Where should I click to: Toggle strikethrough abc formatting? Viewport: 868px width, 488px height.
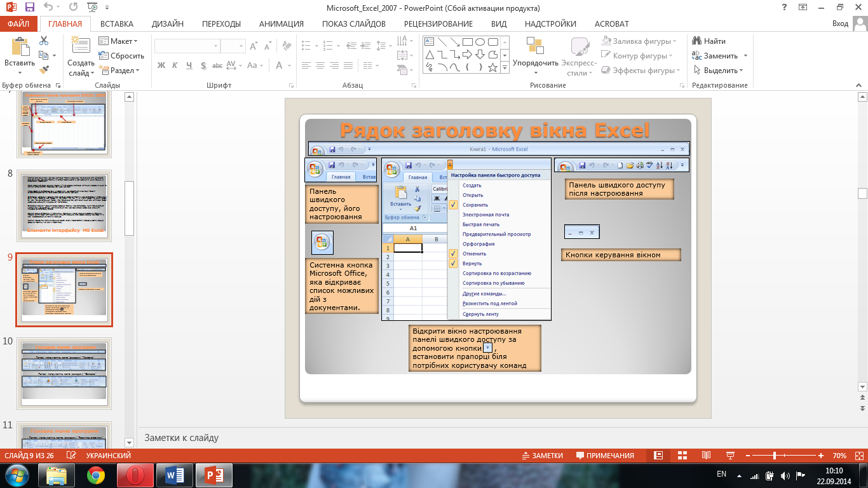click(x=217, y=65)
